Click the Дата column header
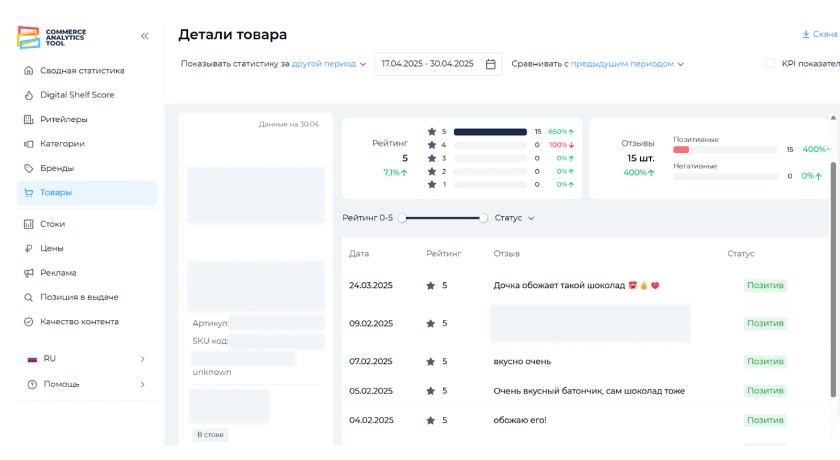The height and width of the screenshot is (460, 840). click(x=359, y=254)
